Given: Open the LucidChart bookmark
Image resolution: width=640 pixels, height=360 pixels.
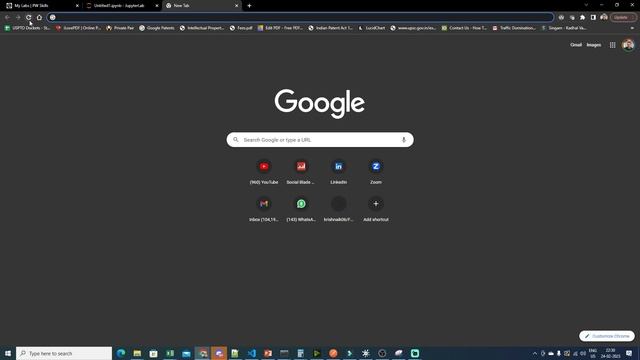Looking at the screenshot, I should tap(372, 28).
